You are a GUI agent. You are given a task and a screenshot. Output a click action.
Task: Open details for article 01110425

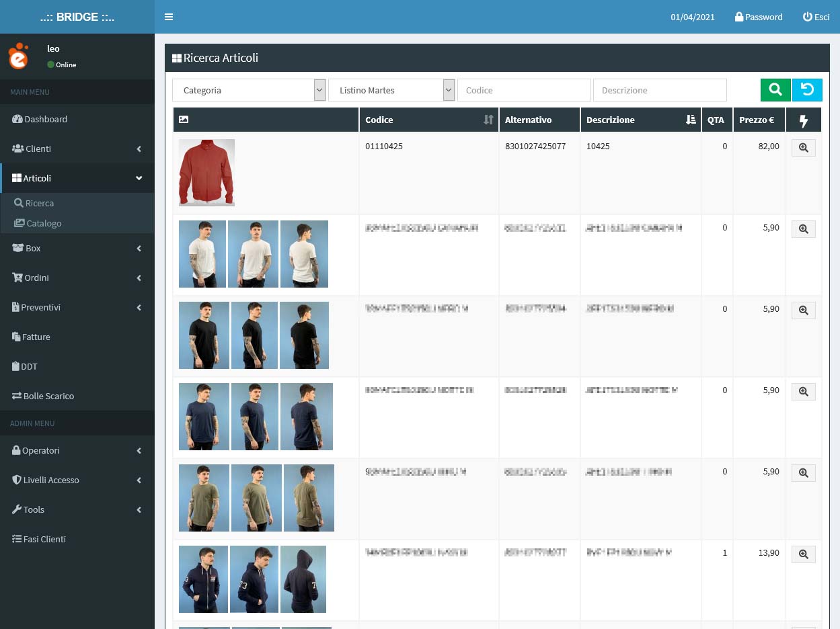click(x=803, y=148)
